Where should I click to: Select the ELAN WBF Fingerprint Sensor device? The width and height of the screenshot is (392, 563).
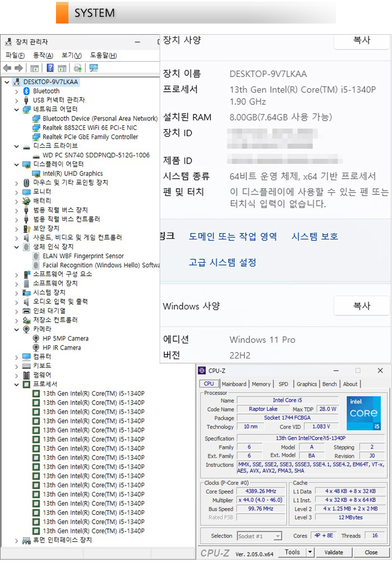tap(83, 256)
